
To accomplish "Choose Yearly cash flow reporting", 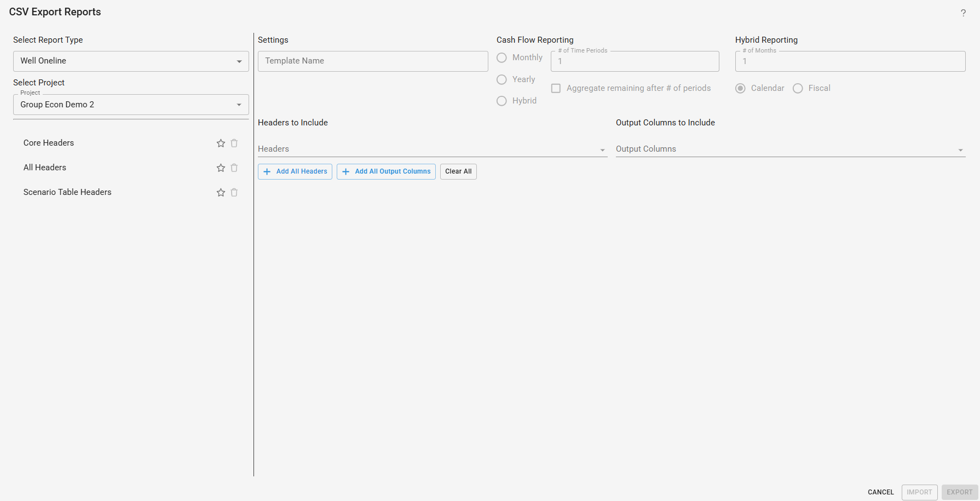I will coord(501,80).
